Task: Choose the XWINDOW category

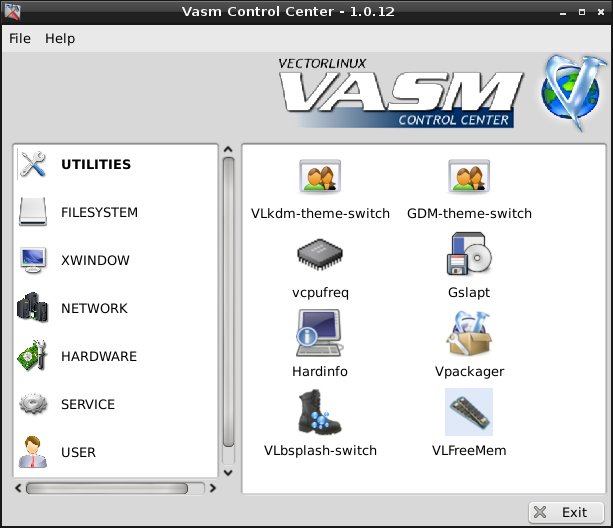Action: coord(95,261)
